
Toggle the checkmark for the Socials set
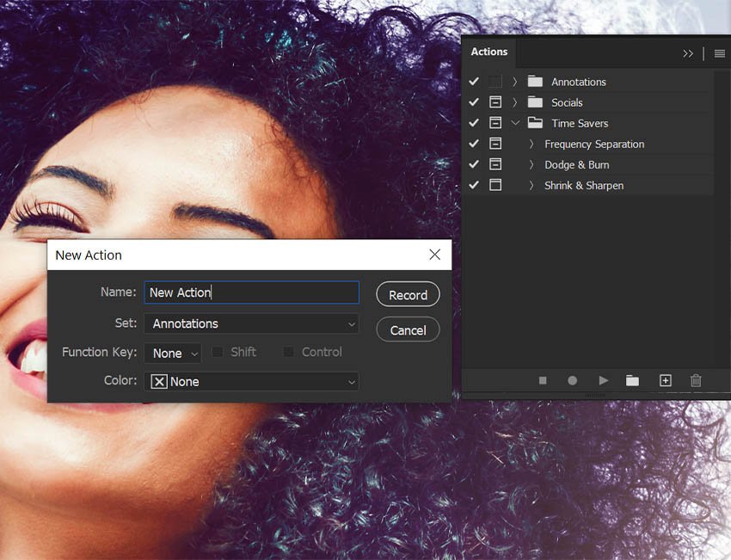(474, 102)
